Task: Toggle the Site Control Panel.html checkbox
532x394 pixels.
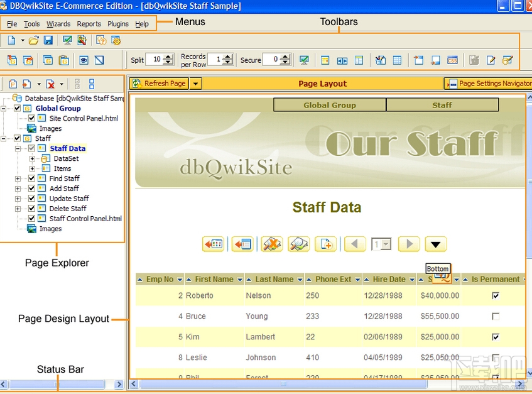Action: 31,118
